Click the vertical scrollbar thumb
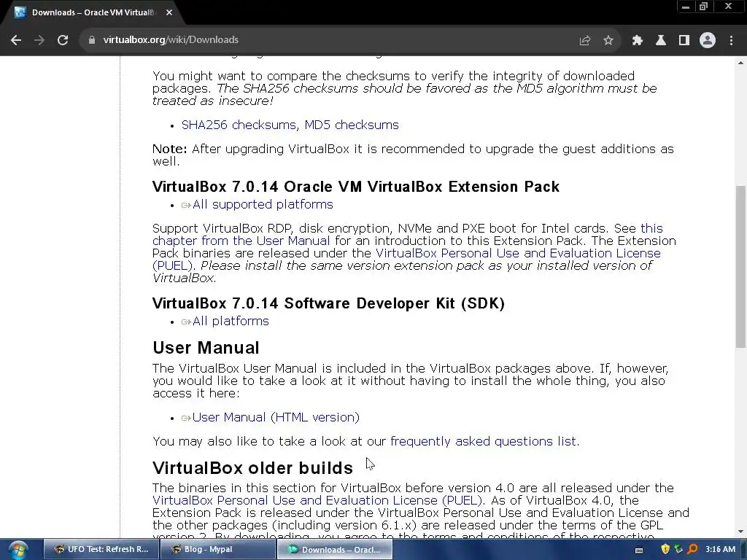This screenshot has width=747, height=560. (741, 267)
